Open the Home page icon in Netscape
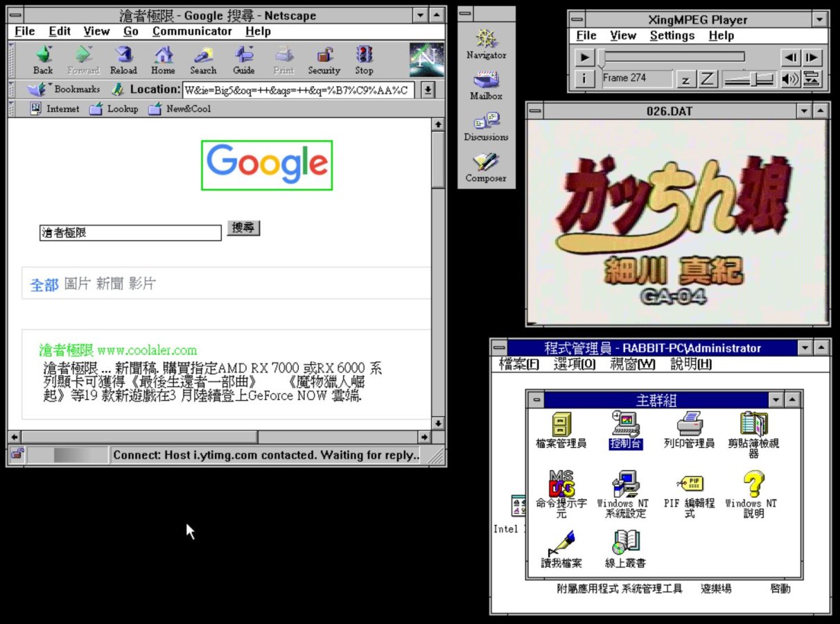 pos(163,60)
